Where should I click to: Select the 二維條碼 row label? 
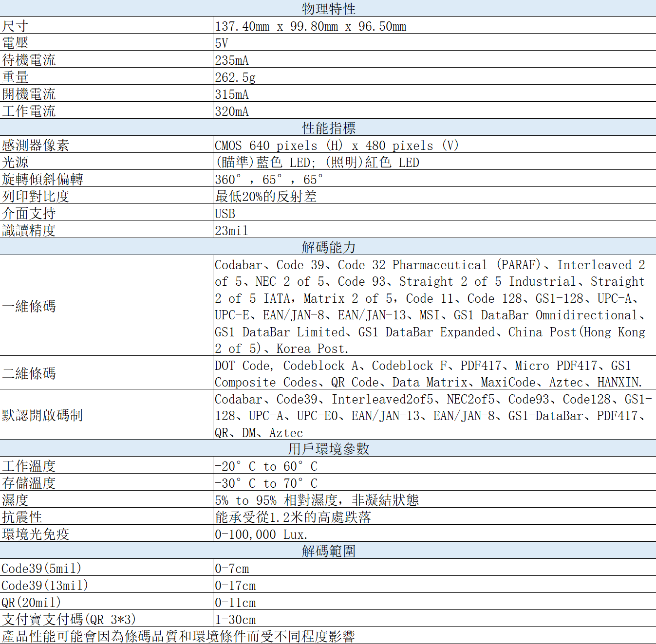coord(29,373)
